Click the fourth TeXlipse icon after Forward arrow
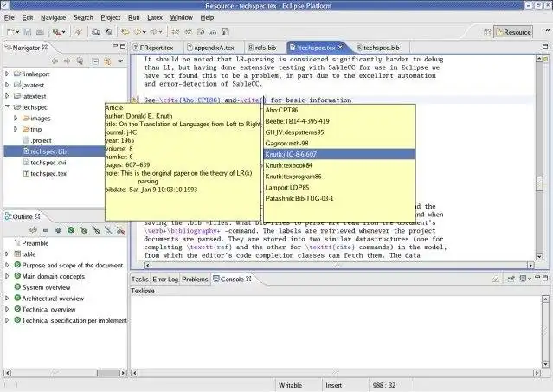The image size is (553, 392). 213,32
